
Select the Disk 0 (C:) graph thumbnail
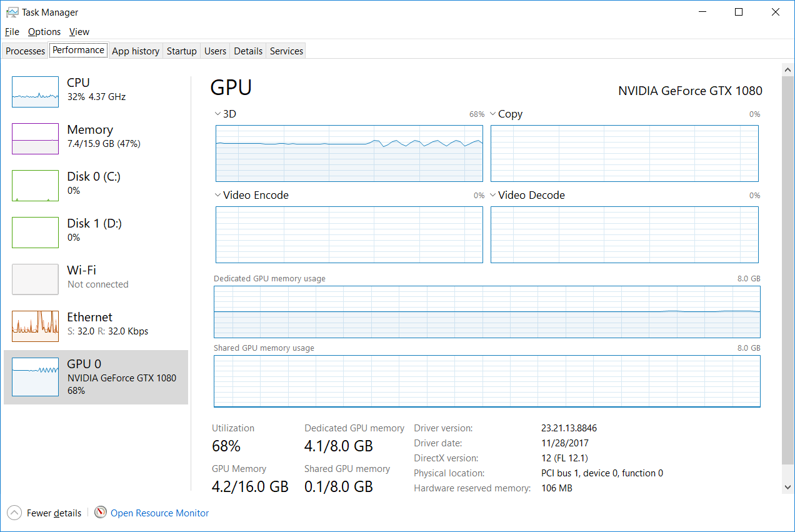click(x=35, y=186)
